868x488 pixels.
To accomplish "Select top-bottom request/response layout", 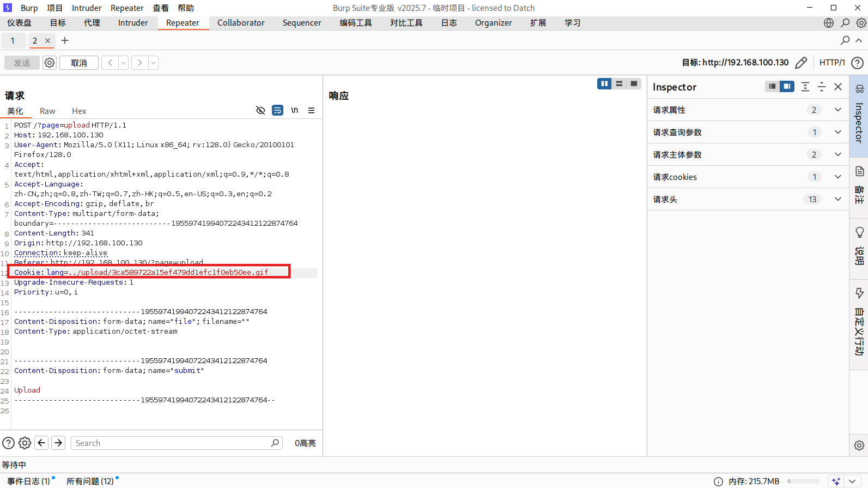I will click(619, 83).
